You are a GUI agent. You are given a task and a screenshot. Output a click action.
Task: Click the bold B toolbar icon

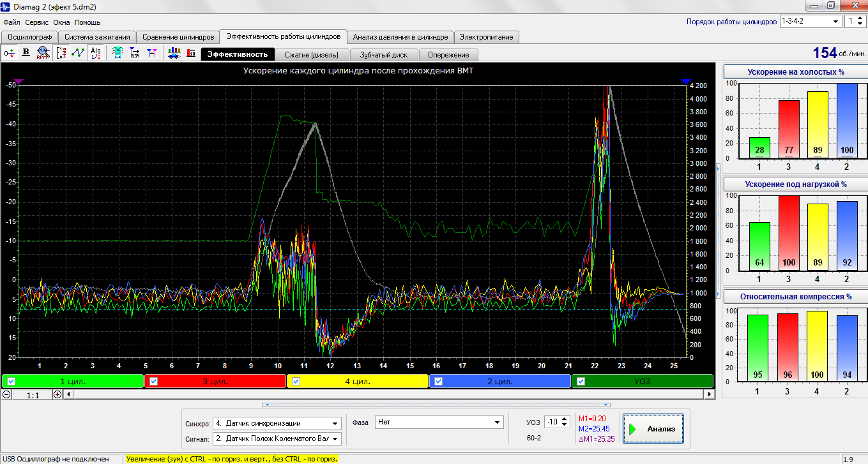[26, 53]
